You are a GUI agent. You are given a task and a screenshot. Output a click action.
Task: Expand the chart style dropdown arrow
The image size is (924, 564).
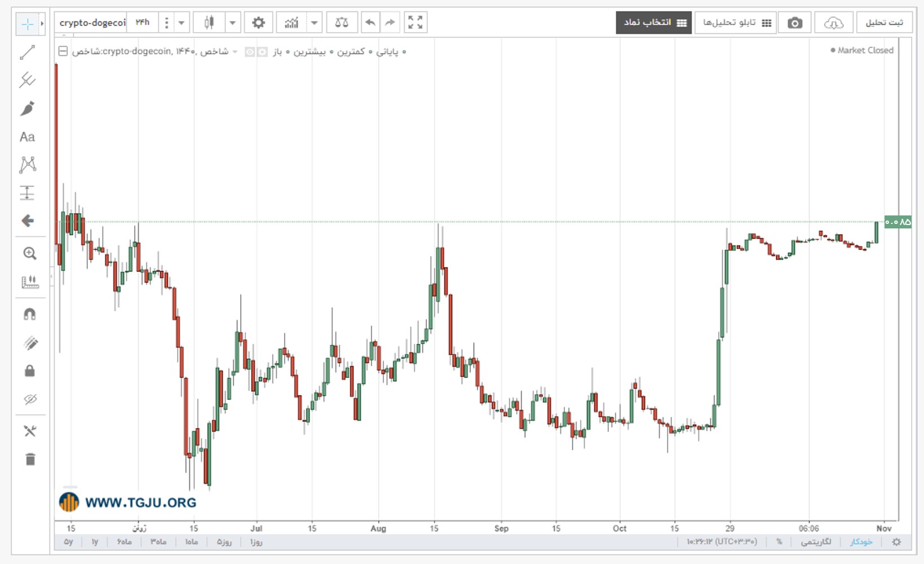[x=232, y=23]
